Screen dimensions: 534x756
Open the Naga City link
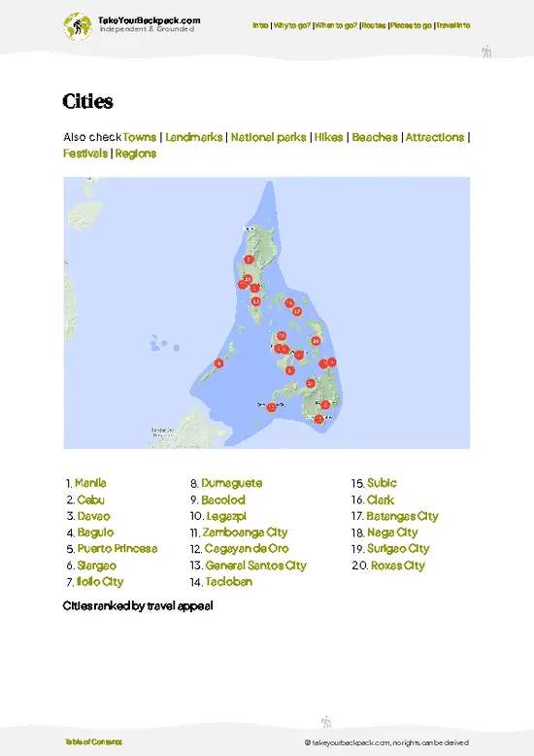click(393, 533)
